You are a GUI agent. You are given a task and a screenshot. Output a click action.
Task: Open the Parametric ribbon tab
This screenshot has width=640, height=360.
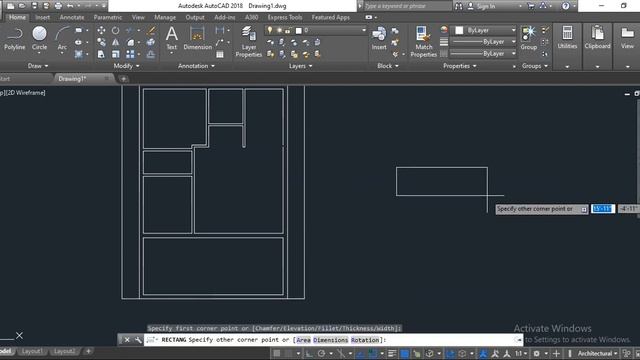(x=108, y=18)
